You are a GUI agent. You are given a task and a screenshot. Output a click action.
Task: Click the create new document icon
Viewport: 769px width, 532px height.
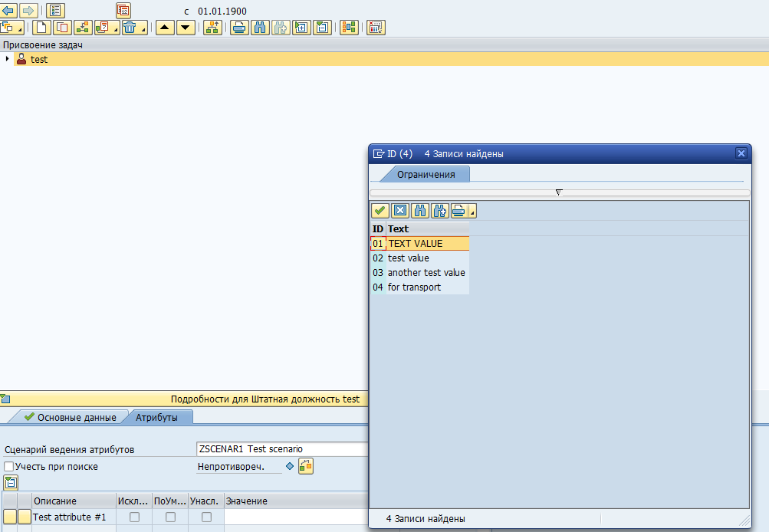point(41,28)
